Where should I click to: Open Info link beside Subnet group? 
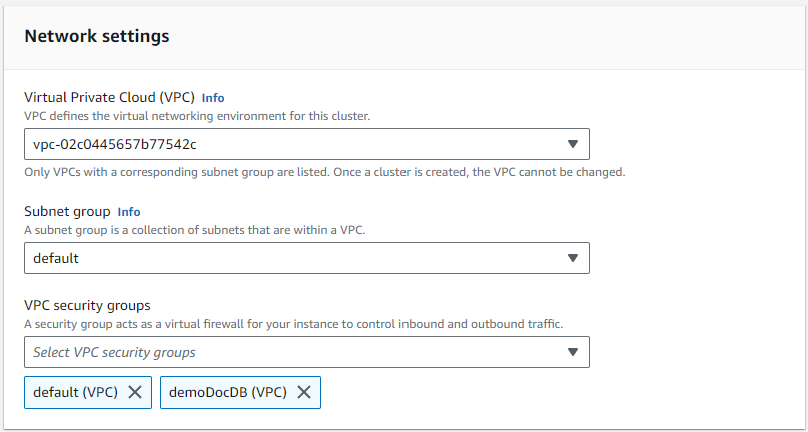tap(129, 212)
